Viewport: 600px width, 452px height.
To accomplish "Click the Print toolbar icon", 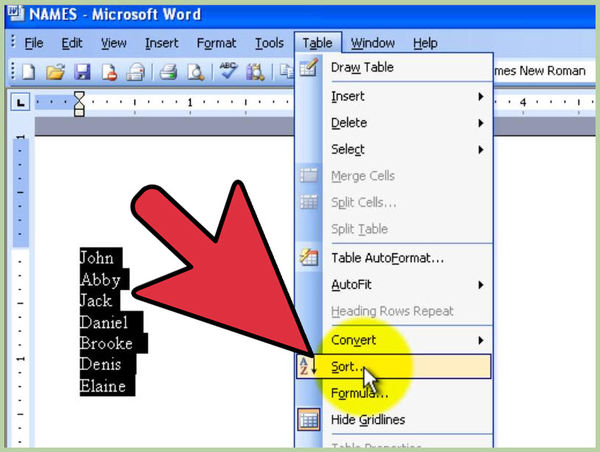I will click(168, 72).
